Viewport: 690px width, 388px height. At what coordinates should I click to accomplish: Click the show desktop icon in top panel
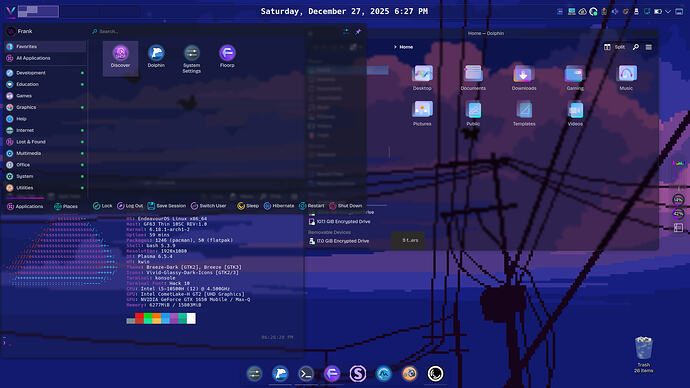pos(679,11)
